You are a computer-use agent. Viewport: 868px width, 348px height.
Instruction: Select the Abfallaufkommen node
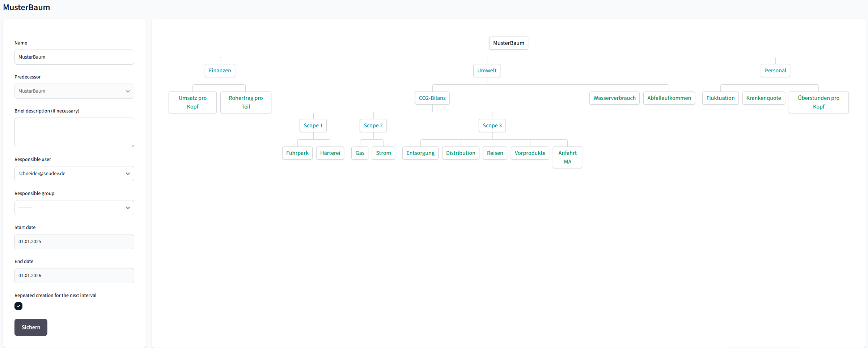click(669, 98)
